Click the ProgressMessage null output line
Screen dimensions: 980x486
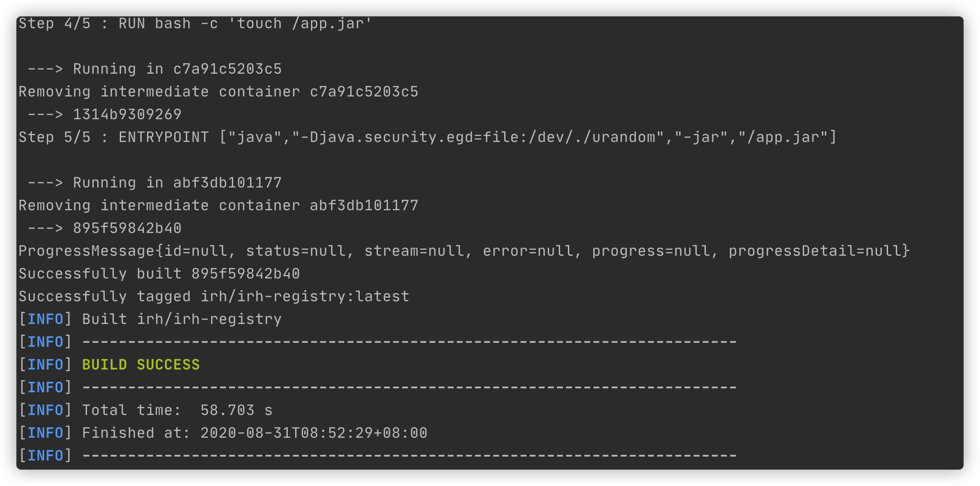pyautogui.click(x=464, y=251)
